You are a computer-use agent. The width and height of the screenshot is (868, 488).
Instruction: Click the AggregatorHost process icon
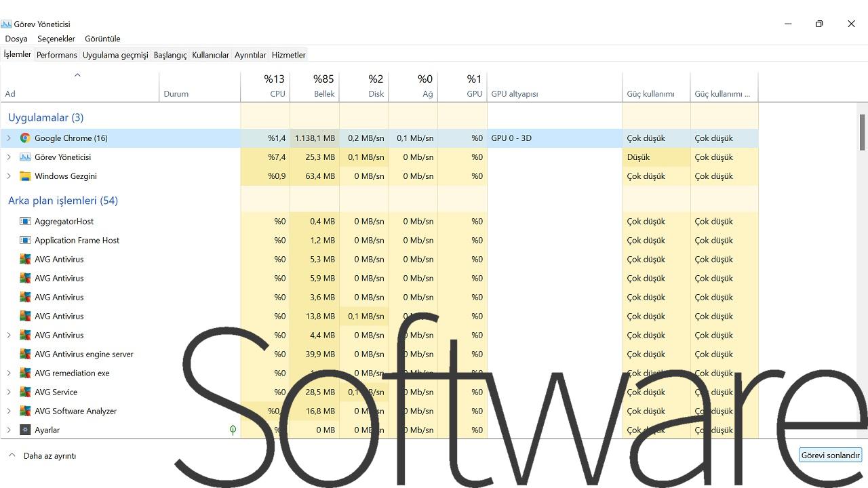point(25,222)
